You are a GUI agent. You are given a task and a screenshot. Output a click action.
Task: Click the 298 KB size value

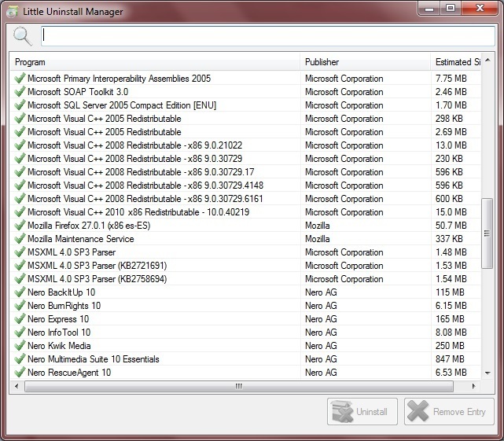tap(449, 119)
